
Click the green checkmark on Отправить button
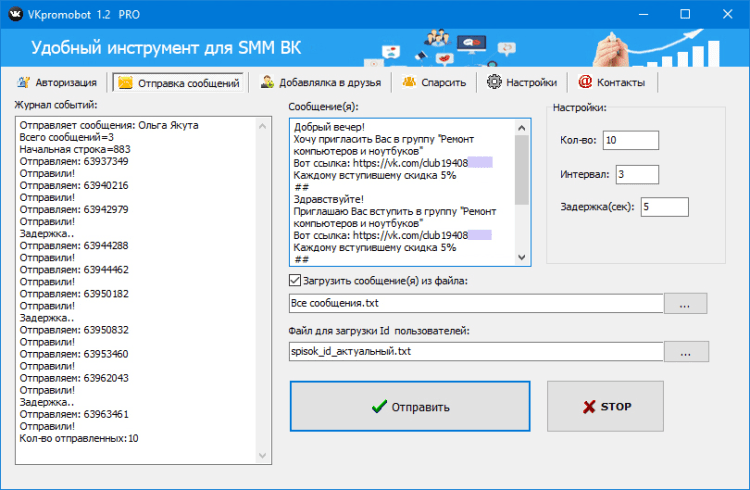pos(378,407)
